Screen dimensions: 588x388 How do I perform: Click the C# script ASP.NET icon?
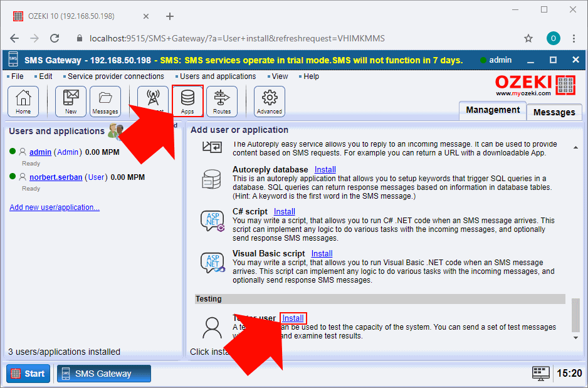(x=213, y=221)
